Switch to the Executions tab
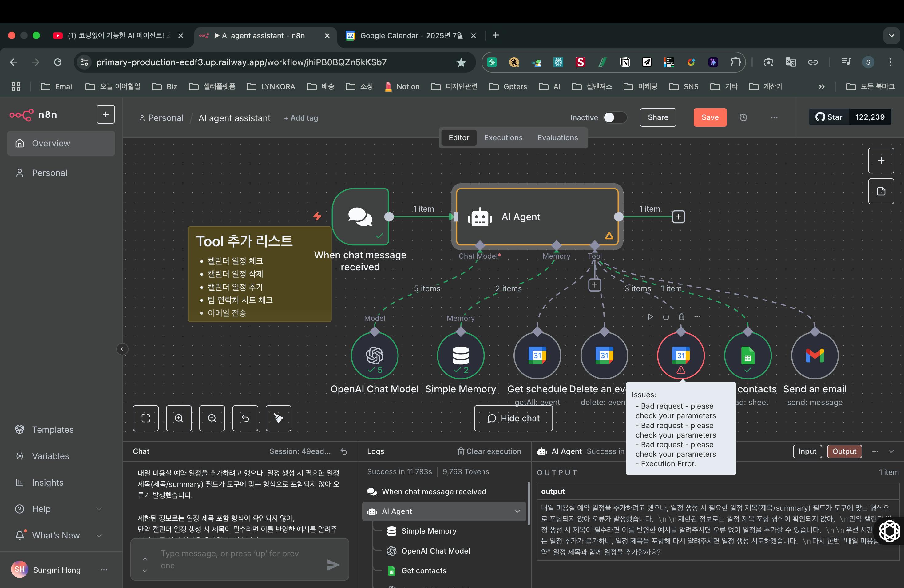 [503, 137]
